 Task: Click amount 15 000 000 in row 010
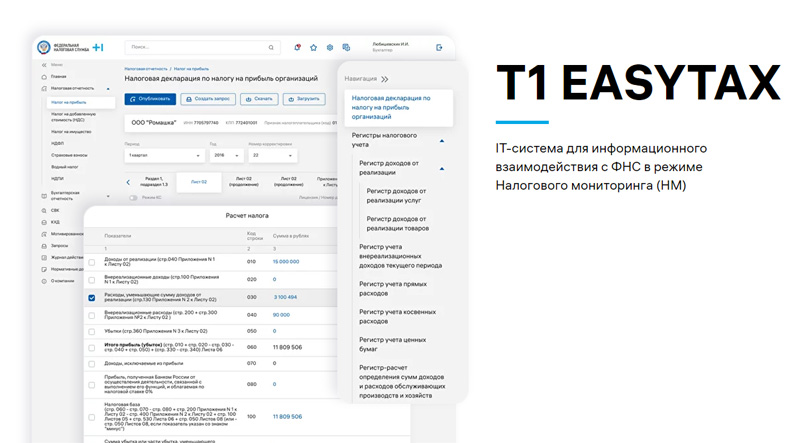click(286, 262)
